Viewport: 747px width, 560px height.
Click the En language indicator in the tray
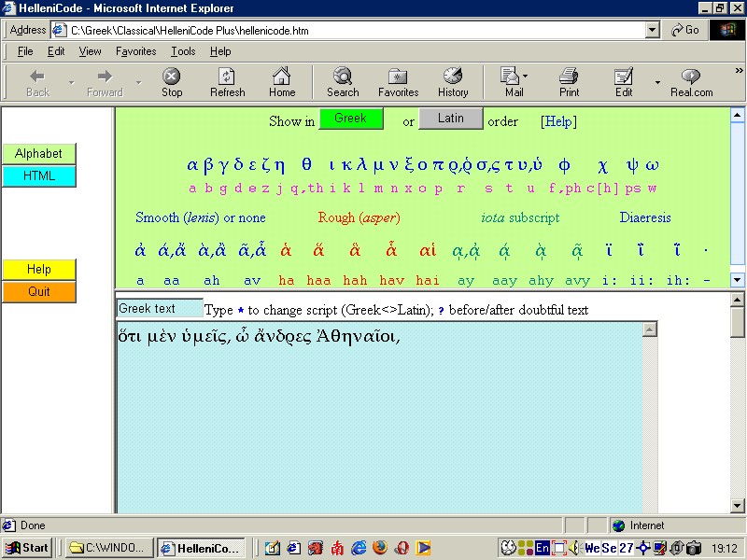tap(541, 548)
